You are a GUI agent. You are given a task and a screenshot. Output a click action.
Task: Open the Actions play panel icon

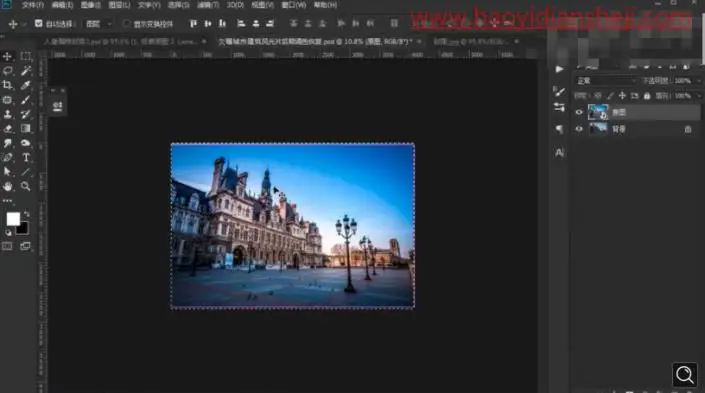559,69
